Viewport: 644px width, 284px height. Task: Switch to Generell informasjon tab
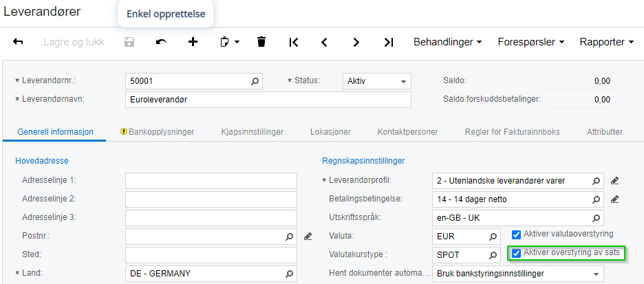55,132
